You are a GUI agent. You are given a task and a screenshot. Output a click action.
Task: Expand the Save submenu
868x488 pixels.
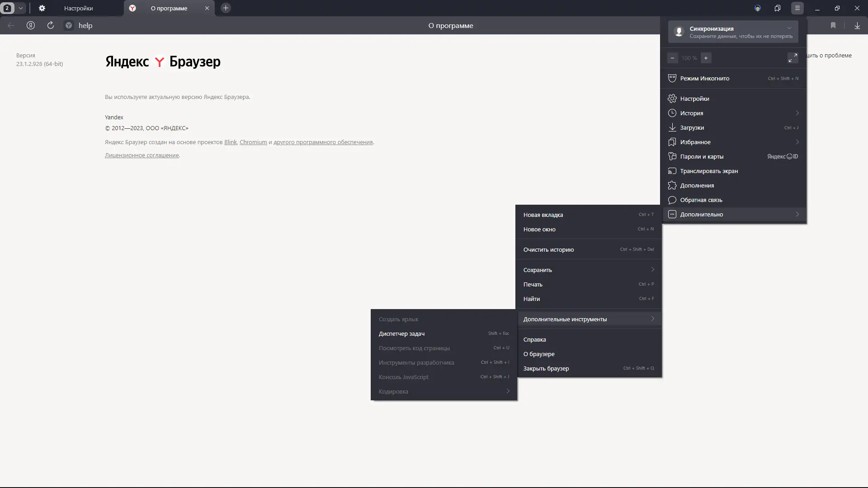(652, 270)
